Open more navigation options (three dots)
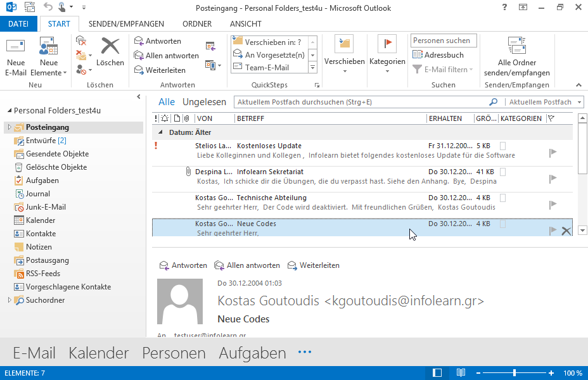 tap(305, 352)
